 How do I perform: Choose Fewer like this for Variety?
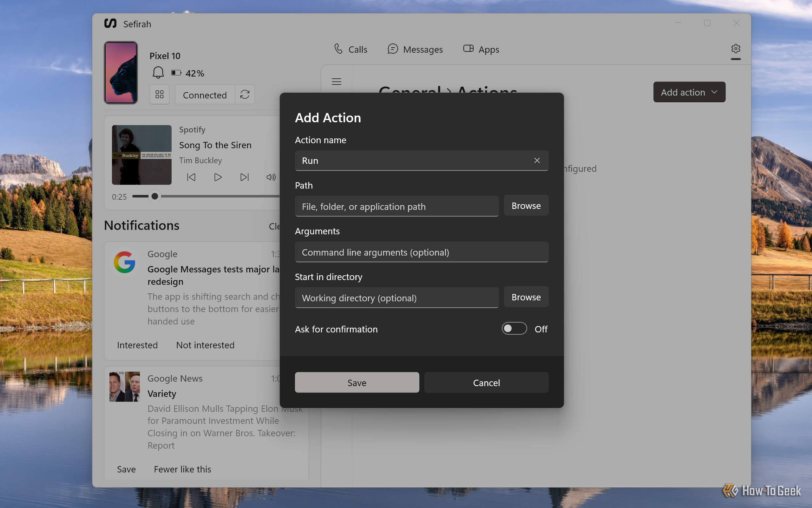[182, 469]
